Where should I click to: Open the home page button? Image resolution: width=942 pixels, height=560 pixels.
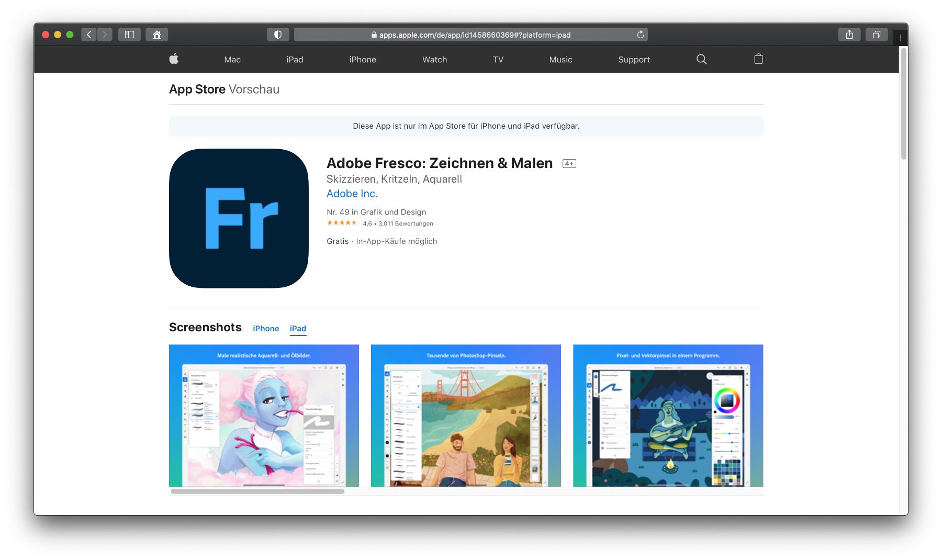click(x=156, y=35)
